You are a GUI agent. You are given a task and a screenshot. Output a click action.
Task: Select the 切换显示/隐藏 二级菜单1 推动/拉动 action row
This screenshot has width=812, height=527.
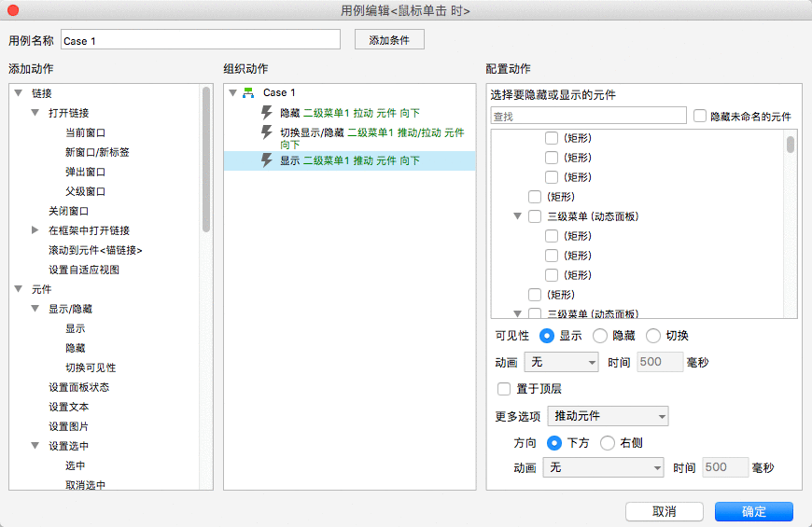pyautogui.click(x=350, y=138)
